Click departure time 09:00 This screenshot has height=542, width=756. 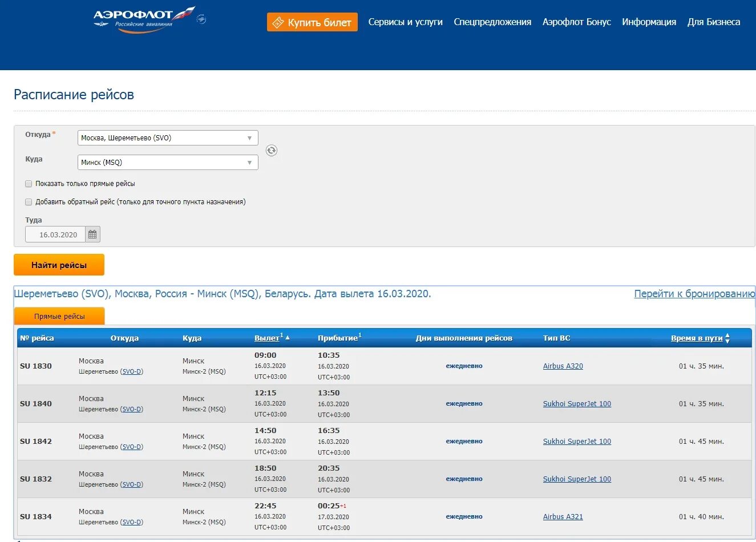[265, 355]
